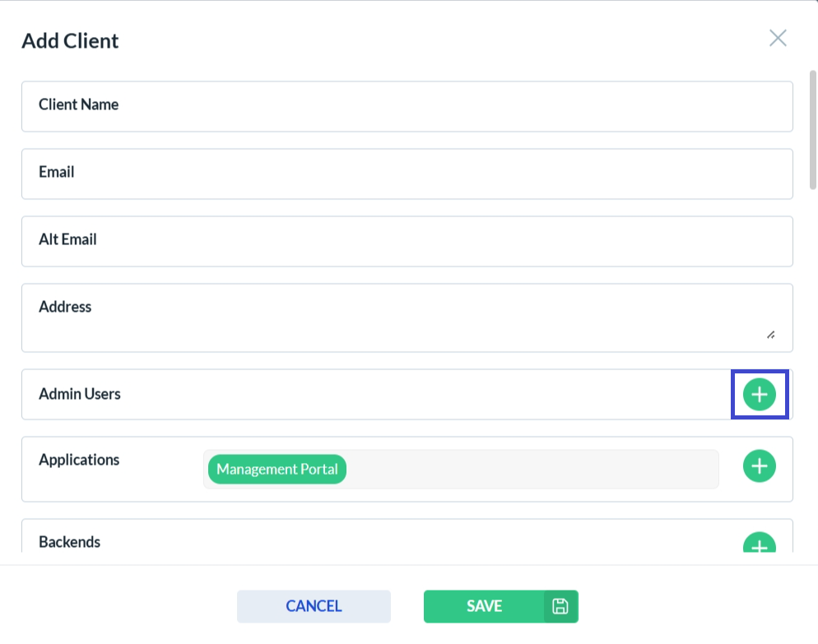Add an admin user with plus icon

tap(760, 395)
